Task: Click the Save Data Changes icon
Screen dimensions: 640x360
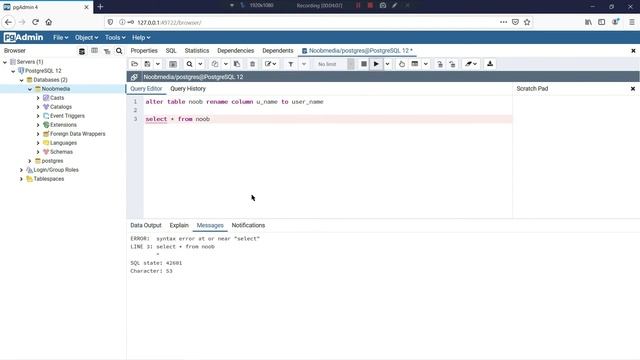Action: 173,64
